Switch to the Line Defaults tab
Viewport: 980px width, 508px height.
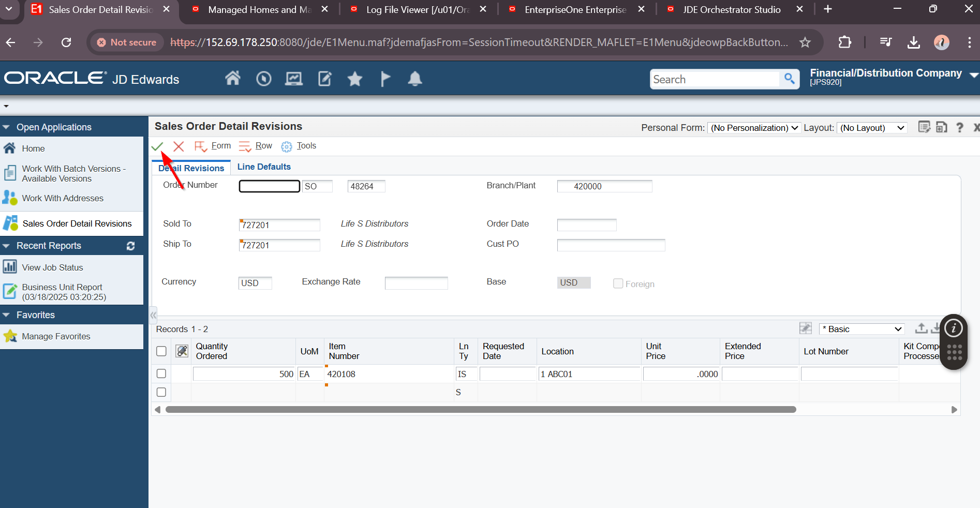point(264,167)
